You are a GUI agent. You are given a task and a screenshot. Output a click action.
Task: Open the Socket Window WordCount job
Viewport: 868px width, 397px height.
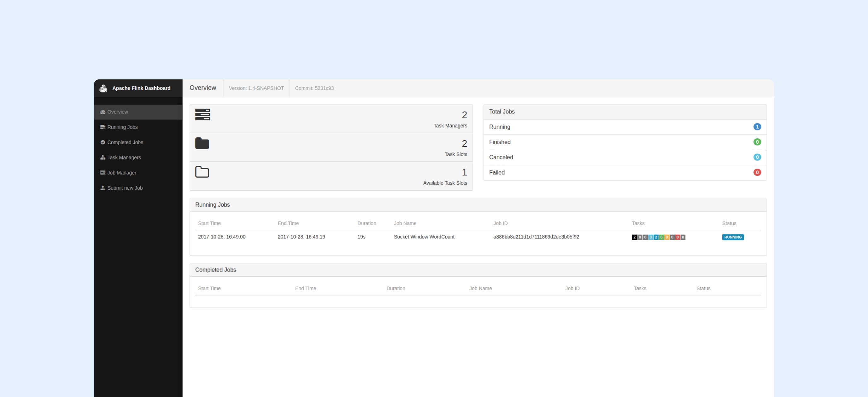[x=424, y=237]
